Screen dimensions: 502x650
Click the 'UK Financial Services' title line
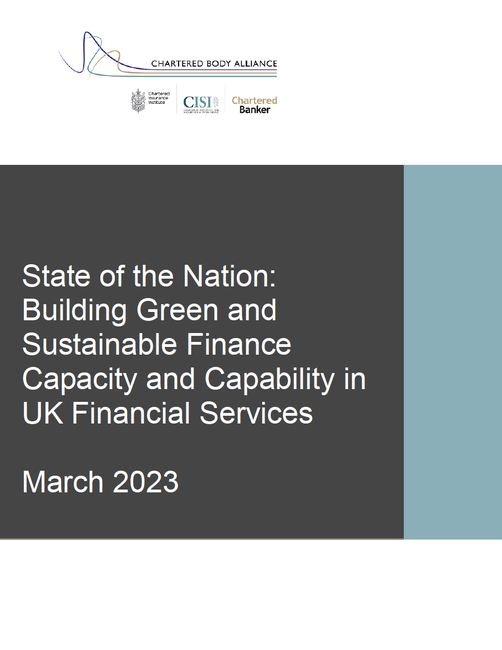coord(167,413)
